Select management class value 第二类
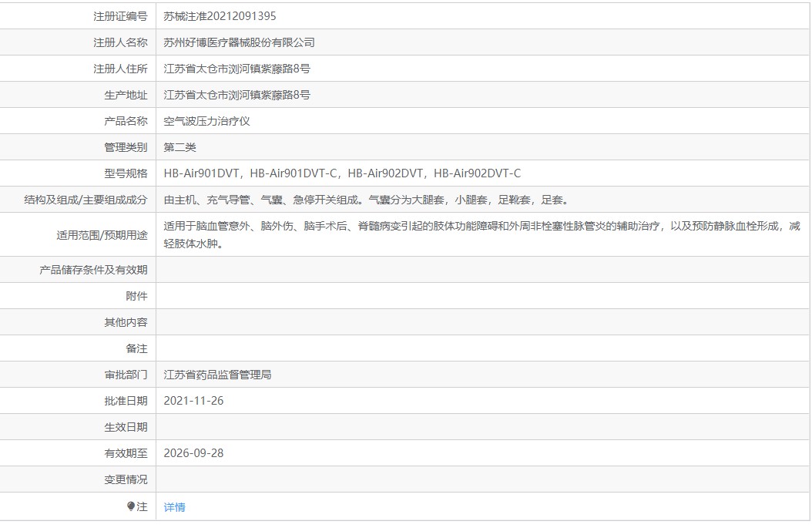812x528 pixels. point(180,147)
